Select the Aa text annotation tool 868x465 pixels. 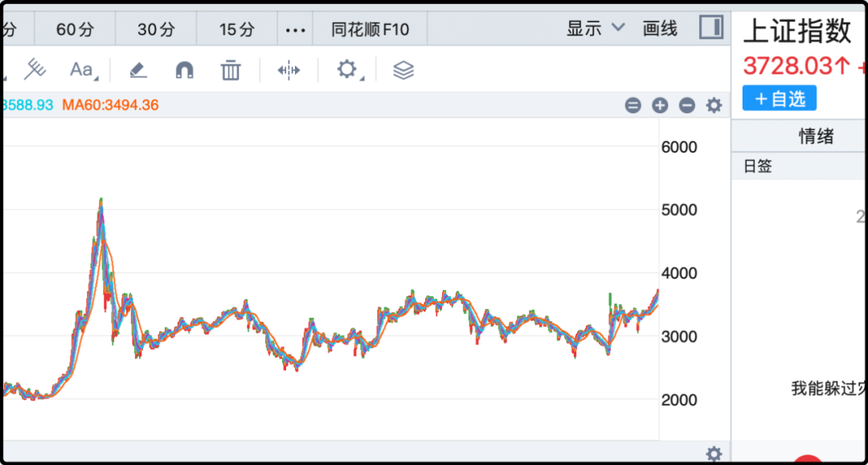(x=81, y=70)
